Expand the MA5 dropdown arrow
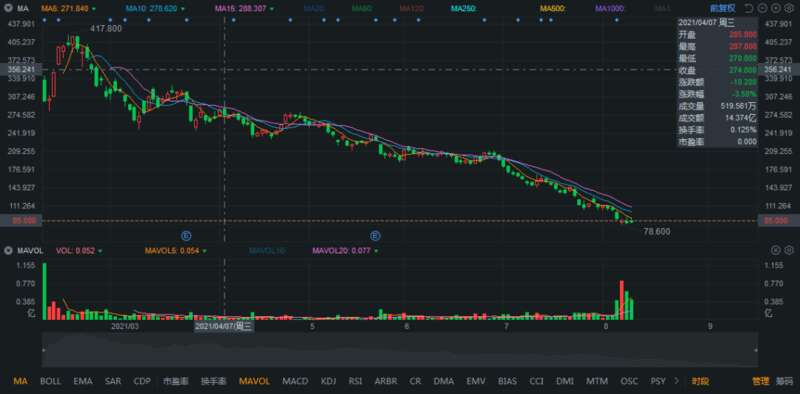Image resolution: width=800 pixels, height=394 pixels. click(x=94, y=9)
